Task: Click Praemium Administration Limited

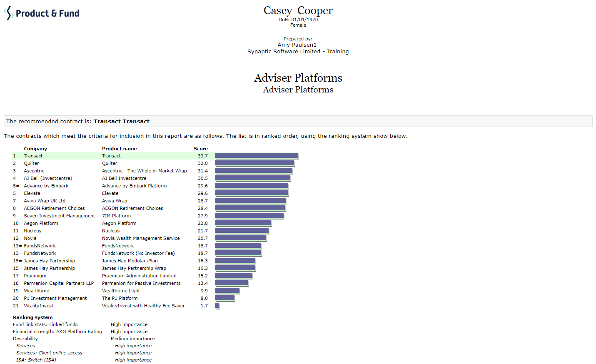Action: tap(139, 276)
